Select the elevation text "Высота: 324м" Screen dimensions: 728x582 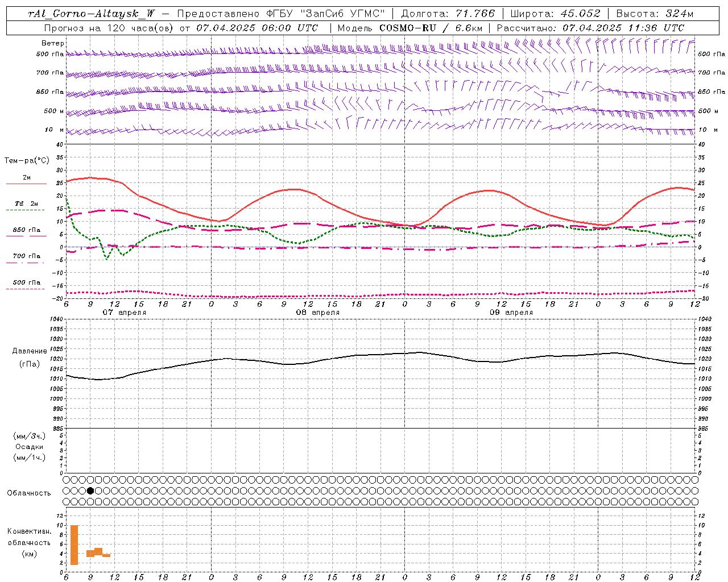click(655, 14)
